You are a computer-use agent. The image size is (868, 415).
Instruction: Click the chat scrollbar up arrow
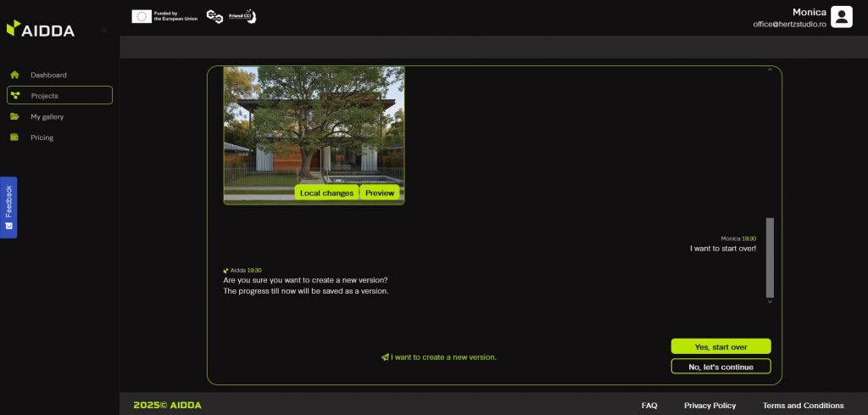coord(770,70)
